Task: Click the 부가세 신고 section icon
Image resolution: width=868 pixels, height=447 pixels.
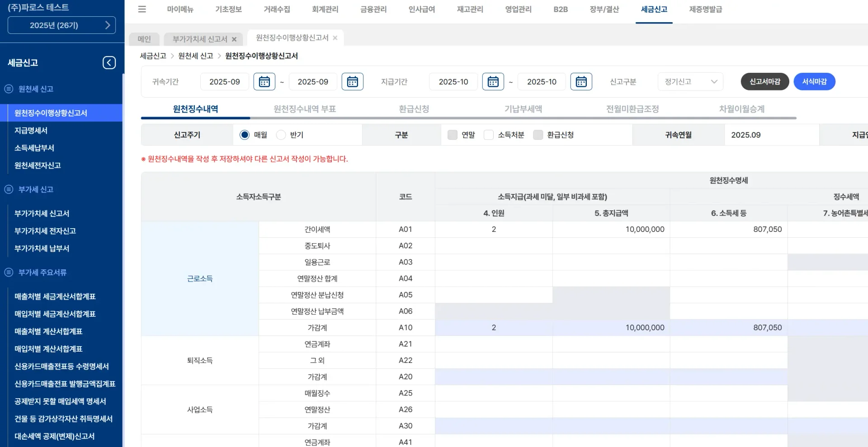Action: point(8,189)
